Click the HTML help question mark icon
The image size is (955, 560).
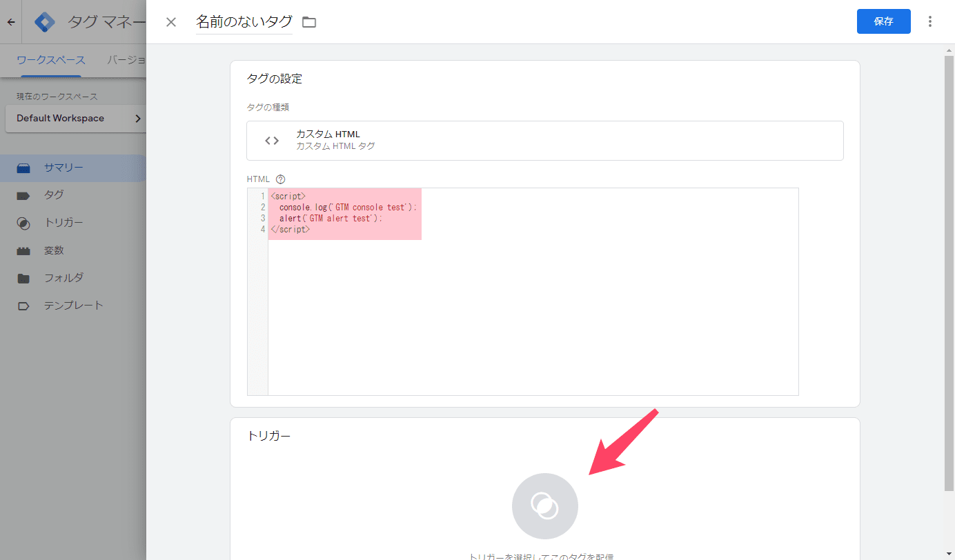(x=280, y=179)
